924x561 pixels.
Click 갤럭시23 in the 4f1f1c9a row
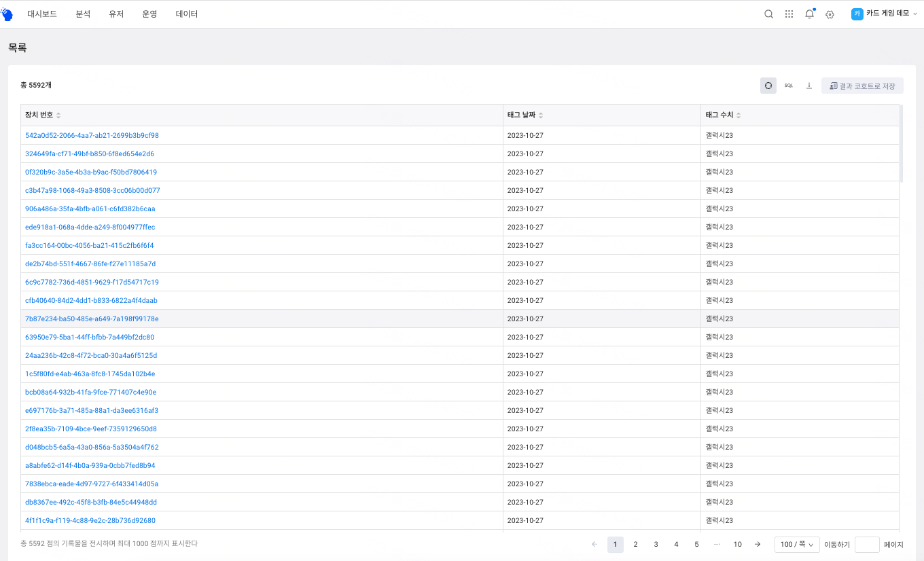point(719,520)
